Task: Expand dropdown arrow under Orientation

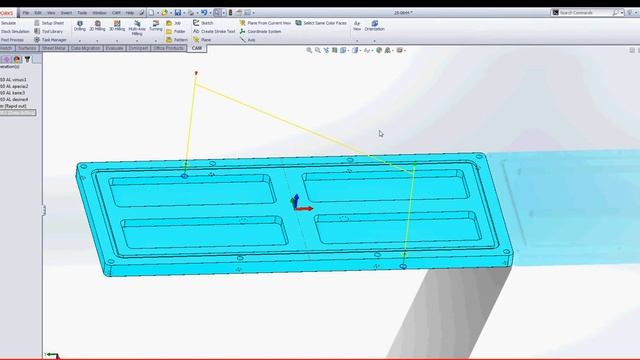Action: click(374, 41)
